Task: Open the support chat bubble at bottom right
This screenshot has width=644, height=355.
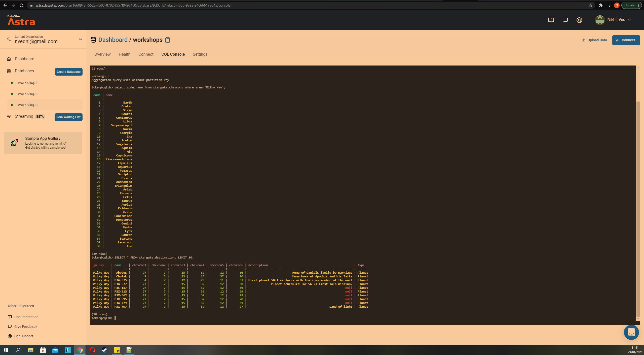Action: [631, 332]
